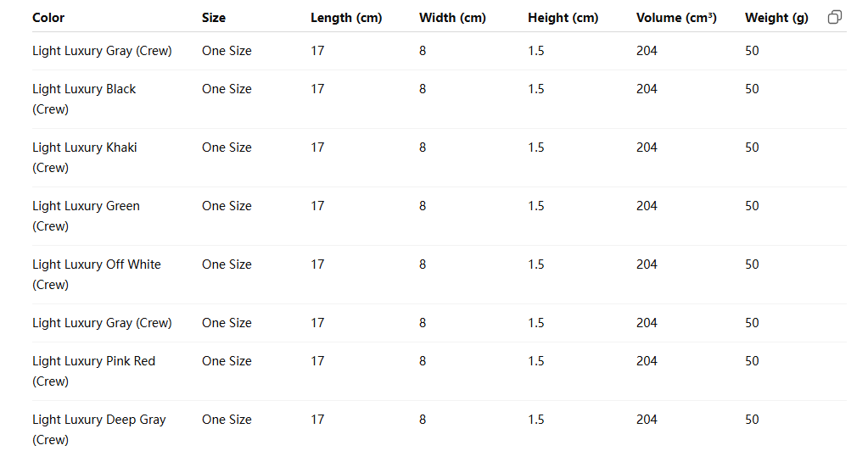The height and width of the screenshot is (462, 868).
Task: Click the copy table icon
Action: (835, 17)
